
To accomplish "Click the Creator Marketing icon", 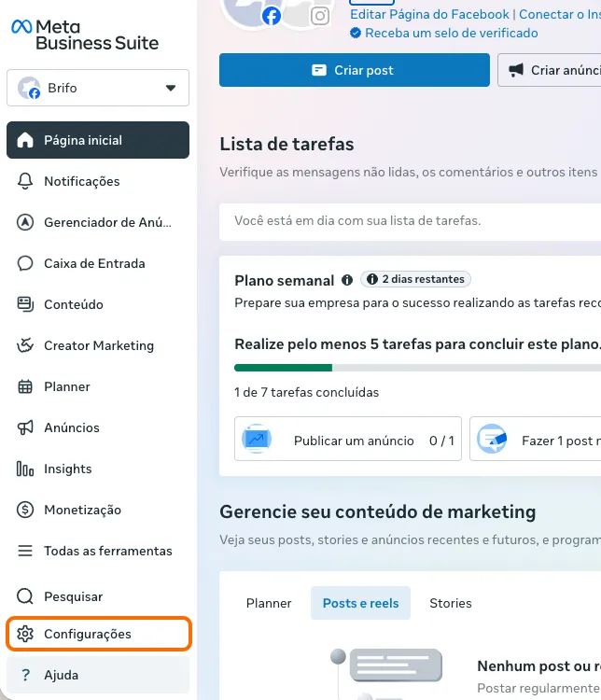I will coord(25,345).
